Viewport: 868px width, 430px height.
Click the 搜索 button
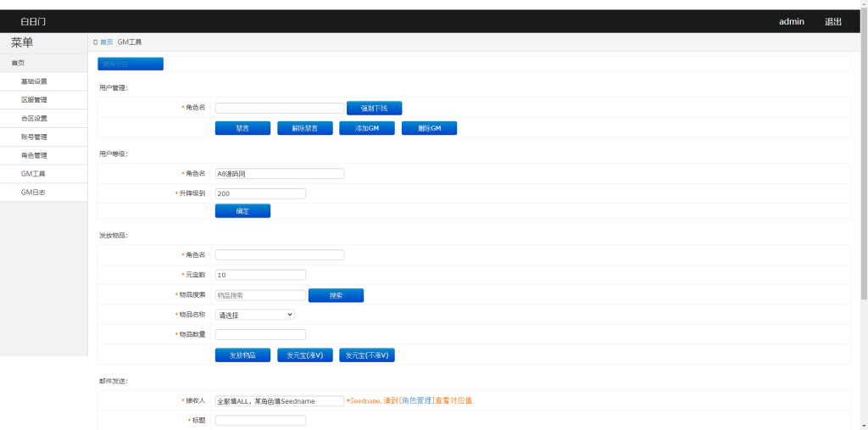336,295
